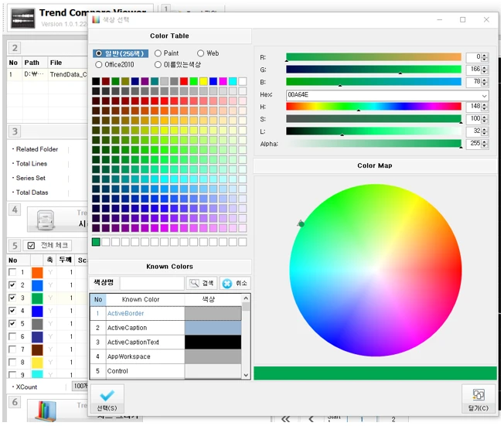This screenshot has width=504, height=426.
Task: Pick a color on the color wheel
Action: [x=376, y=270]
